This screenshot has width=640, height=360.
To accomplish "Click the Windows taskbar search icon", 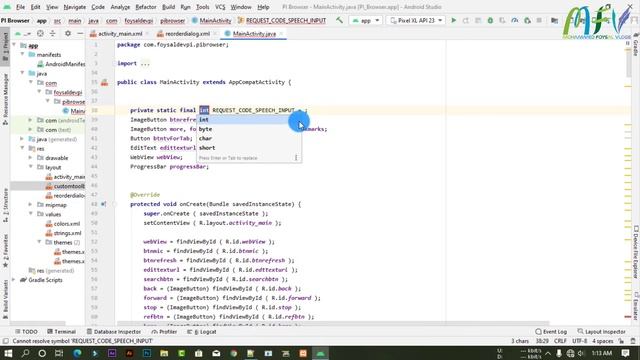I will click(x=25, y=353).
